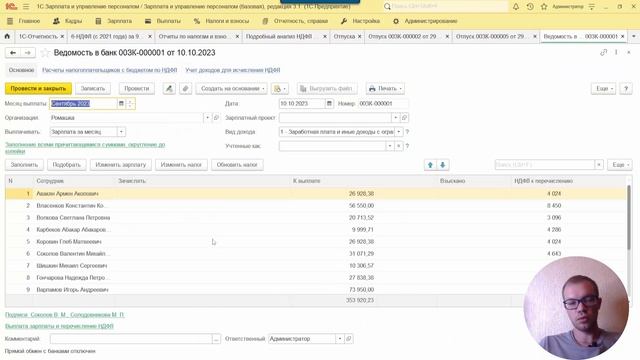Open Выплата зарплаты и перечисление НДФЛ link
The height and width of the screenshot is (360, 640).
(x=59, y=326)
